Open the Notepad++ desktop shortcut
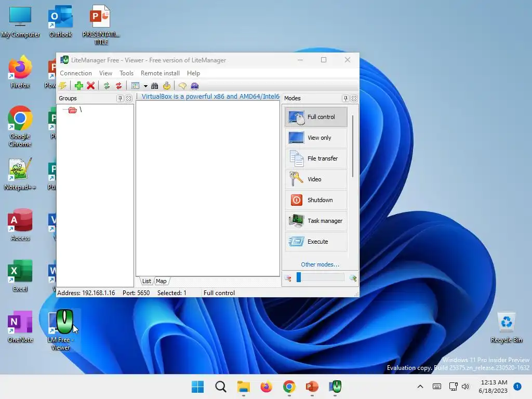Viewport: 532px width, 399px height. 20,175
